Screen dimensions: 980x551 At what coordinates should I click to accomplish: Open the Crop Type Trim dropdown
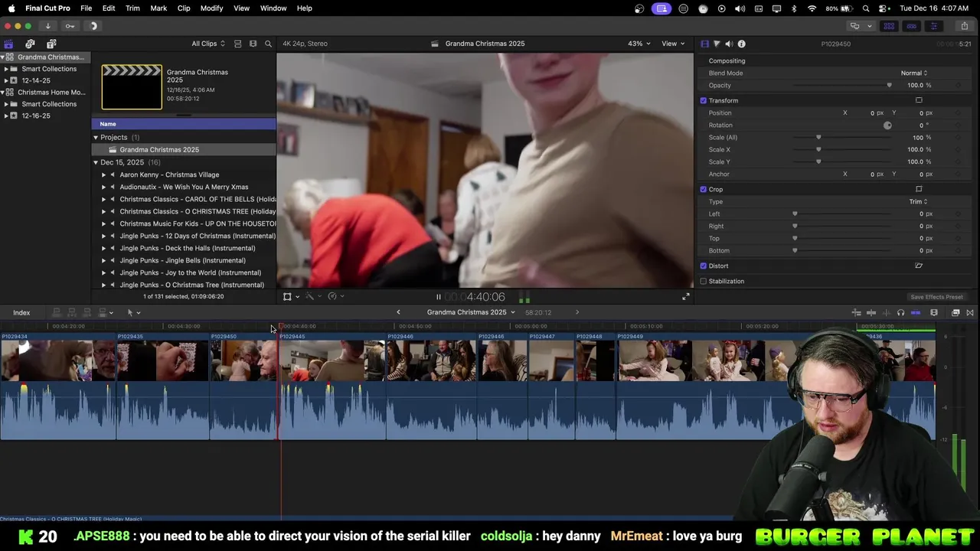tap(918, 201)
